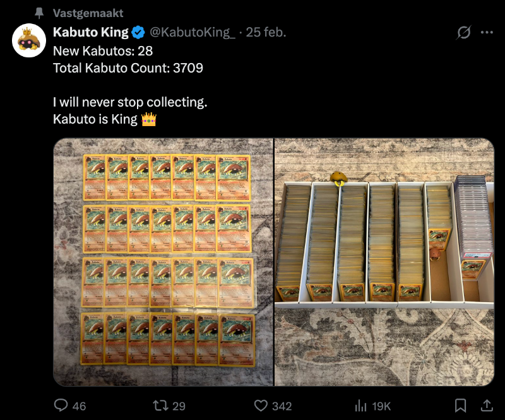Open the Grok slashed-circle icon
Image resolution: width=505 pixels, height=420 pixels.
click(x=463, y=32)
